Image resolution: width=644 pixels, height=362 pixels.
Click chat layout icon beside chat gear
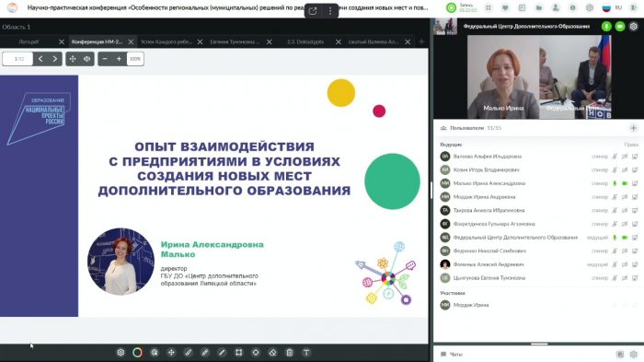click(620, 355)
